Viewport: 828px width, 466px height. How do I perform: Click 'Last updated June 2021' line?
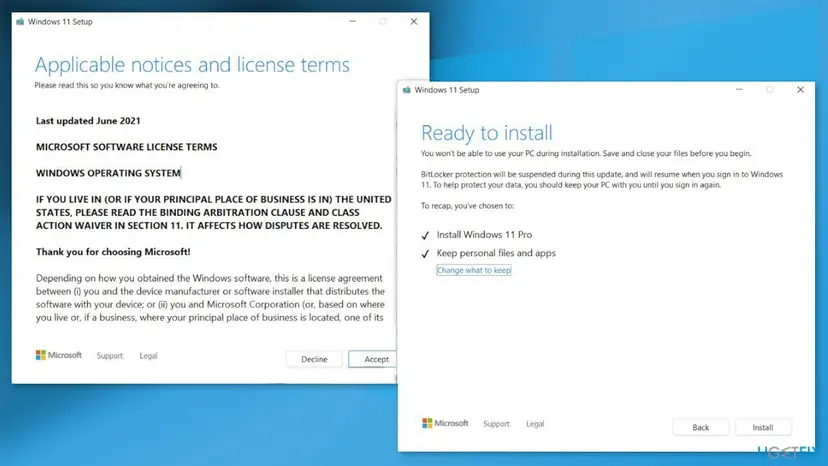point(88,120)
